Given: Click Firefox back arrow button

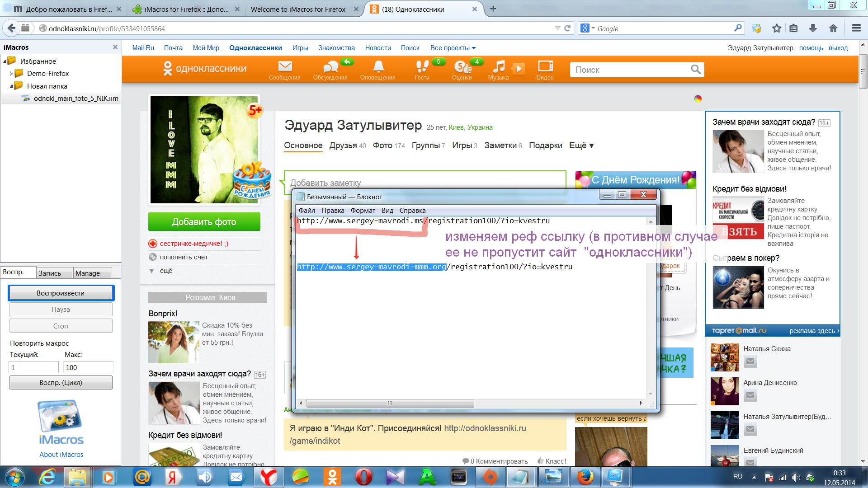Looking at the screenshot, I should pos(11,28).
